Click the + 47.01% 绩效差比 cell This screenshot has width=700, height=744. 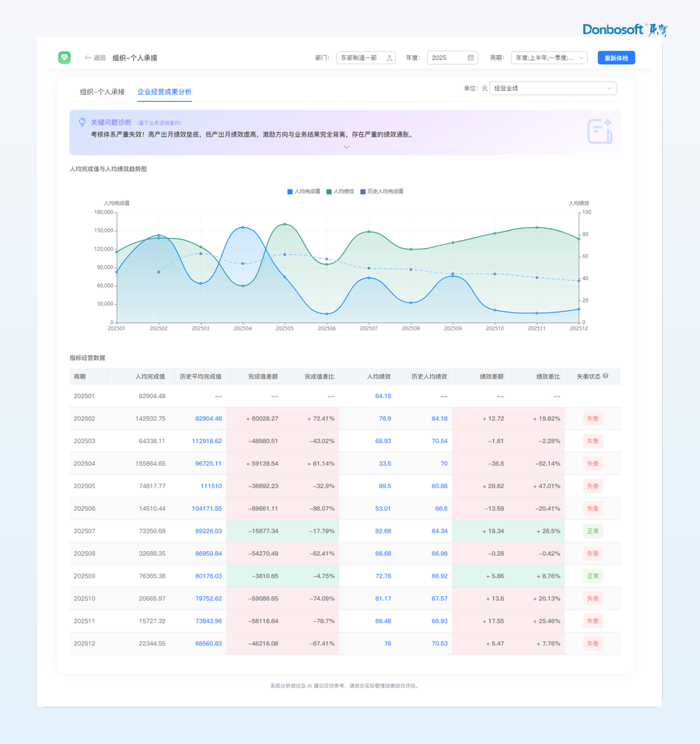point(547,486)
